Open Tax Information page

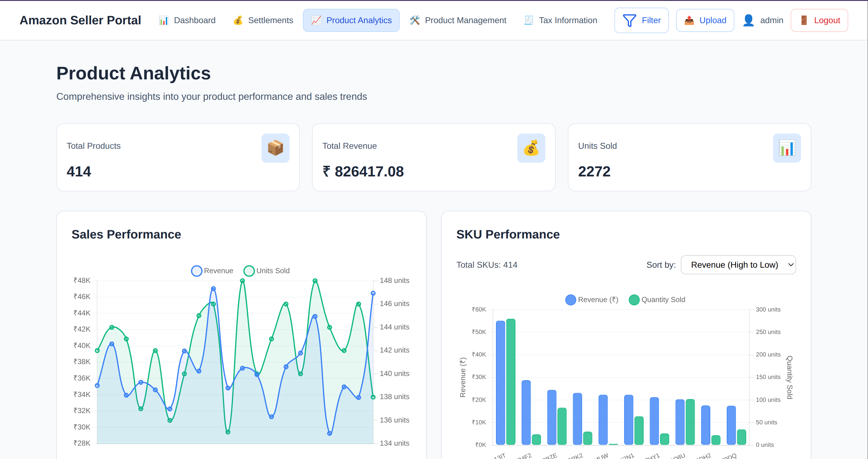[561, 20]
